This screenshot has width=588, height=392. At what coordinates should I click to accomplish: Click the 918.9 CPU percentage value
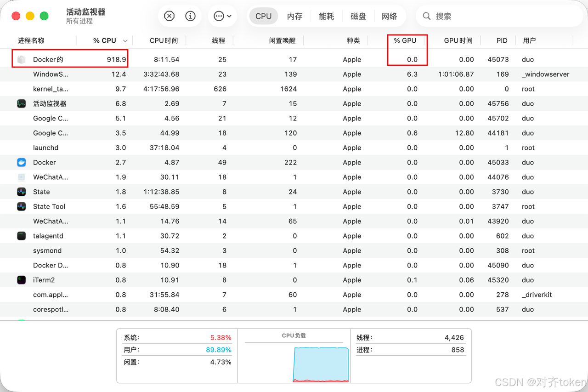click(x=116, y=59)
